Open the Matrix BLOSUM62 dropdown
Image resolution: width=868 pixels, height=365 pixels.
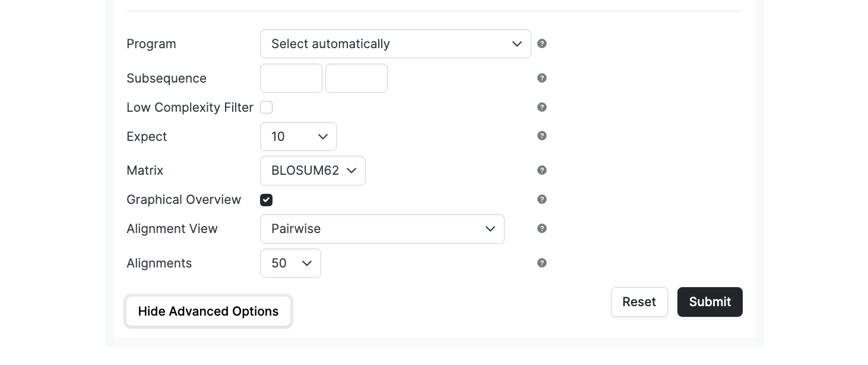[x=313, y=171]
